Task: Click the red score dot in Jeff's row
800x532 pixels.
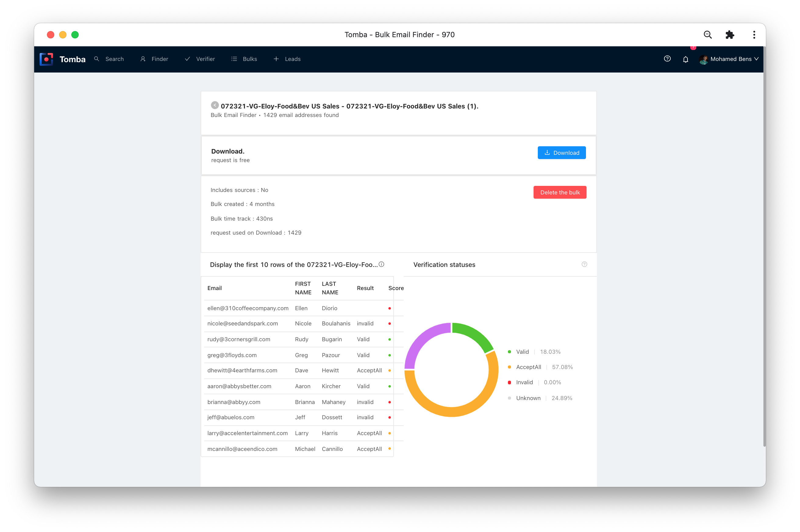Action: [x=389, y=418]
